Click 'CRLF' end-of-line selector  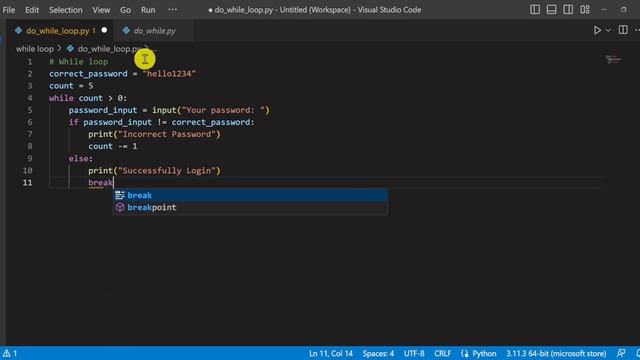[442, 353]
